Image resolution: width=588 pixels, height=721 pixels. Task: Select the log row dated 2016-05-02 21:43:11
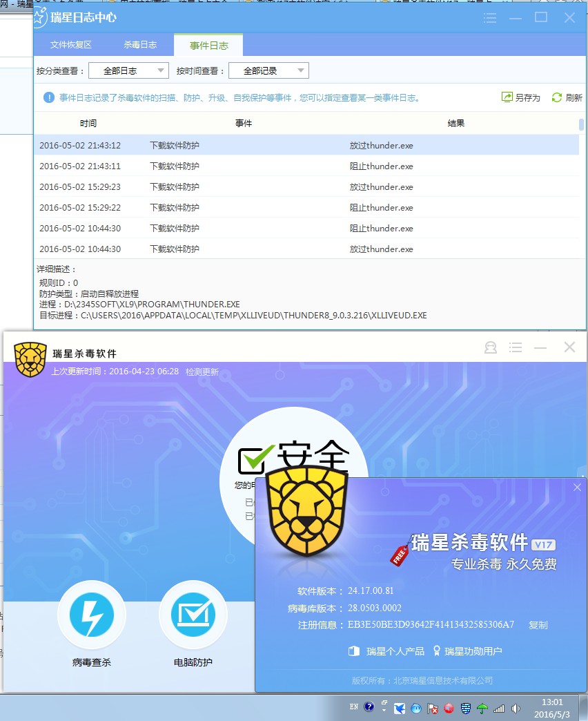(306, 166)
